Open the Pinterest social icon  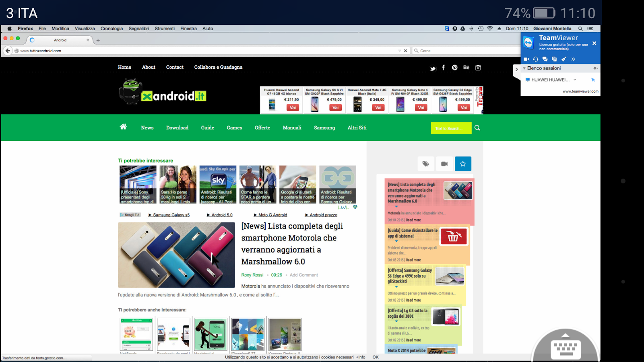pos(454,68)
